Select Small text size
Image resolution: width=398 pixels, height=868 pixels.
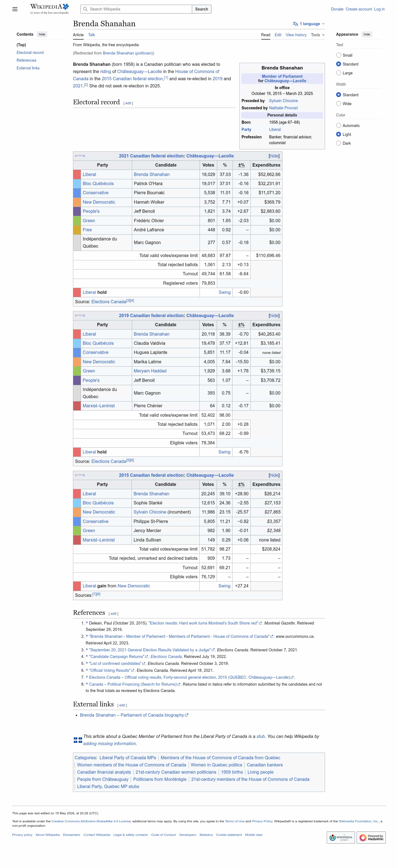[338, 55]
